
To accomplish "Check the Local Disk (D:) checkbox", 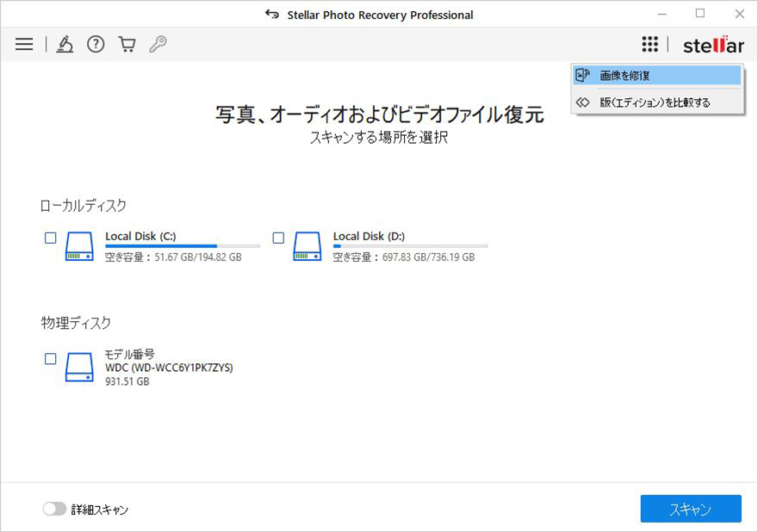I will pyautogui.click(x=277, y=238).
